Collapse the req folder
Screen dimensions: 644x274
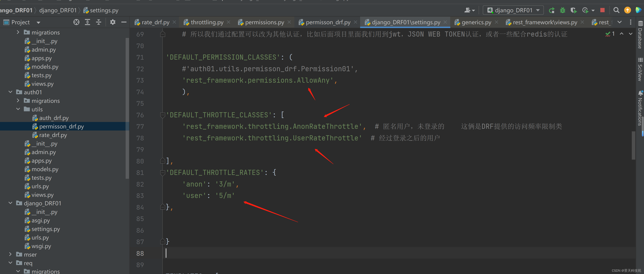pyautogui.click(x=10, y=263)
